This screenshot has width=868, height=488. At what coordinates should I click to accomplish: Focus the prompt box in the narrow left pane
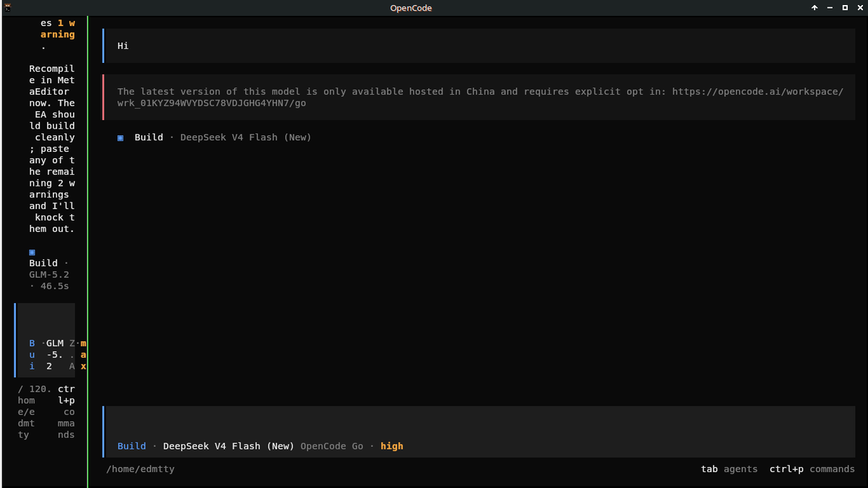tap(45, 340)
